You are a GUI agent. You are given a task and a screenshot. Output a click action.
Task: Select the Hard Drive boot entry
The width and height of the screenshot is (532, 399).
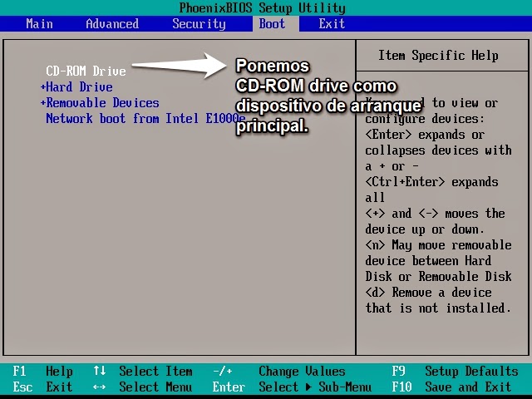[80, 86]
